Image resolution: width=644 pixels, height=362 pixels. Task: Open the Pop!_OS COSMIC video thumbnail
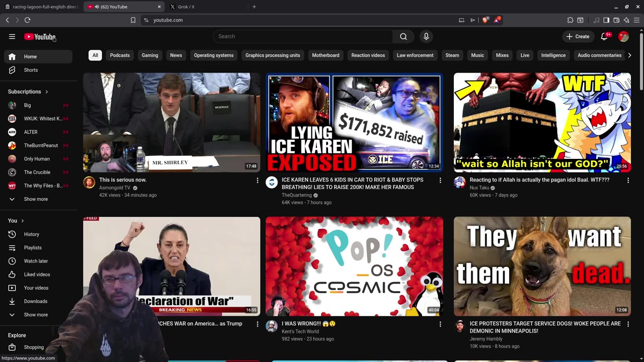click(x=354, y=266)
